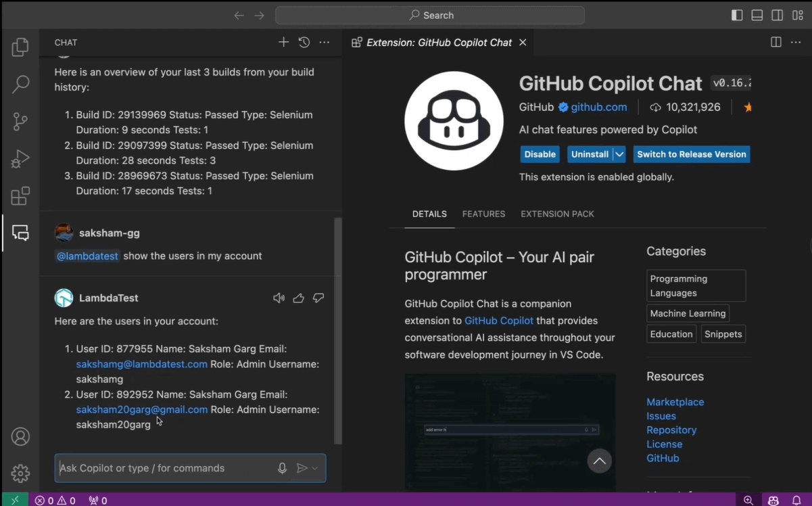The width and height of the screenshot is (812, 506).
Task: Toggle the secondary side bar layout button
Action: point(778,15)
